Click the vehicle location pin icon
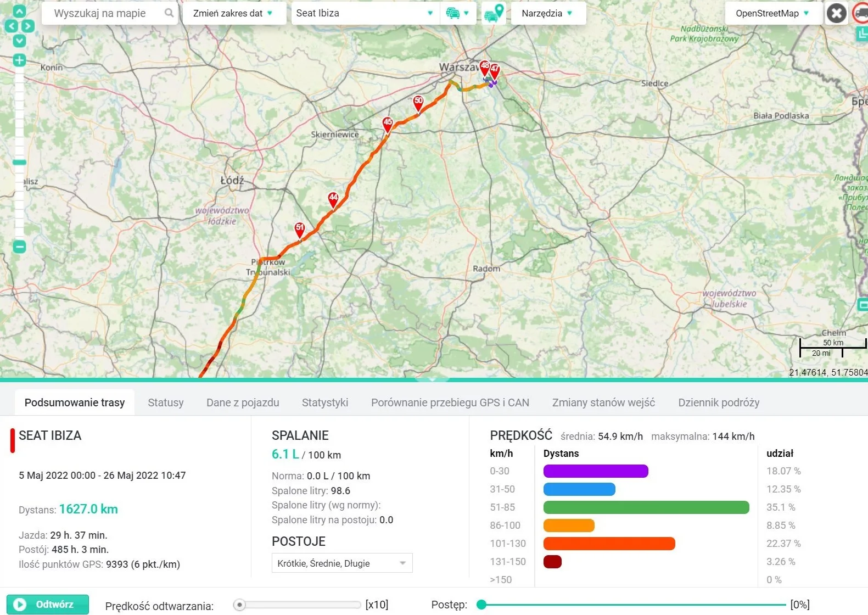This screenshot has height=615, width=868. click(494, 13)
